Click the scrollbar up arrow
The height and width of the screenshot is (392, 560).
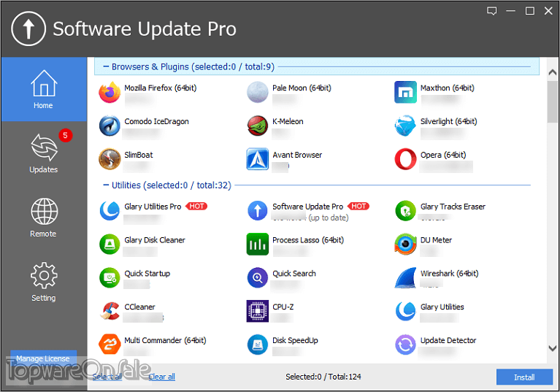[x=553, y=72]
